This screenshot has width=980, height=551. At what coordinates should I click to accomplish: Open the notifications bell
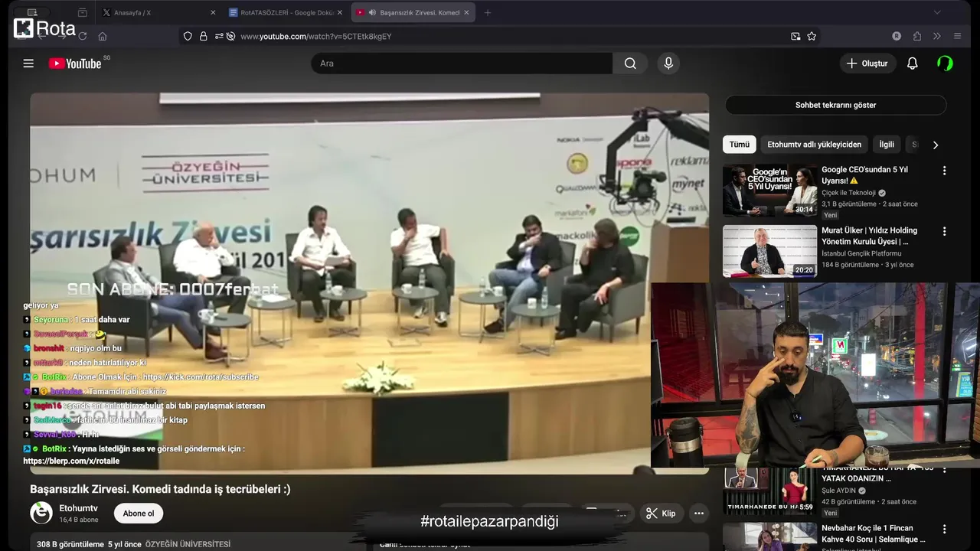[x=912, y=64]
